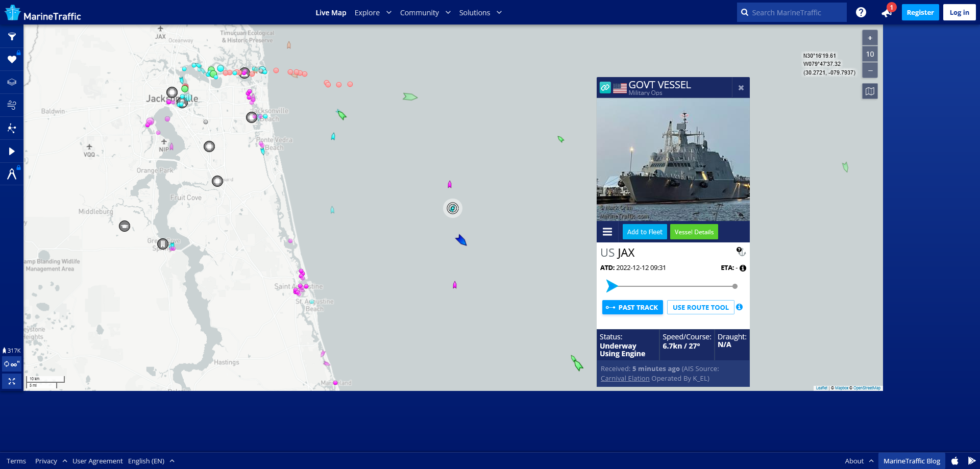980x469 pixels.
Task: Click Add to Fleet button
Action: point(645,232)
